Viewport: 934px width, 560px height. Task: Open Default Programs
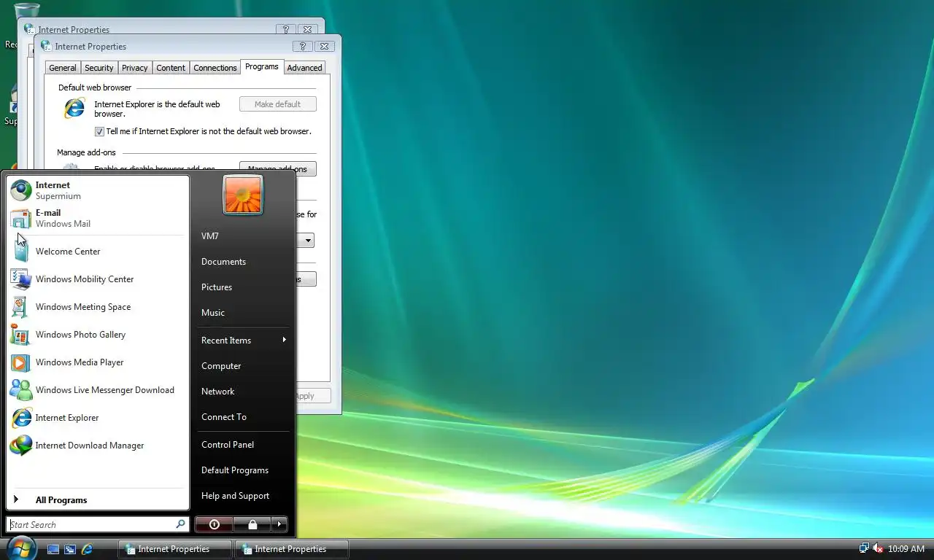pos(243,470)
